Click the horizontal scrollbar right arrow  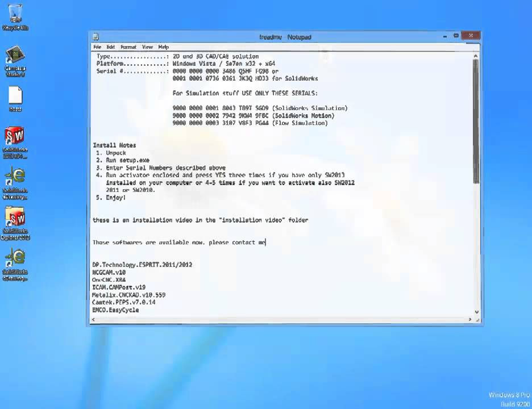470,319
